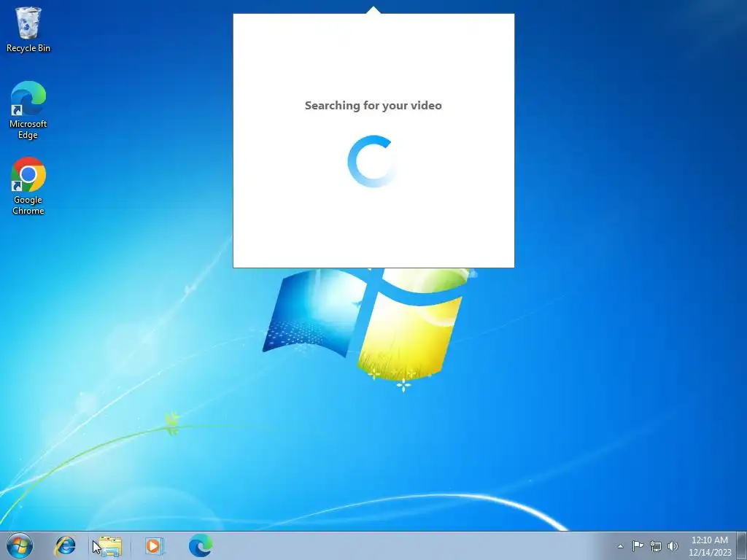Select the Google Chrome desktop shortcut
The height and width of the screenshot is (560, 747).
click(28, 186)
